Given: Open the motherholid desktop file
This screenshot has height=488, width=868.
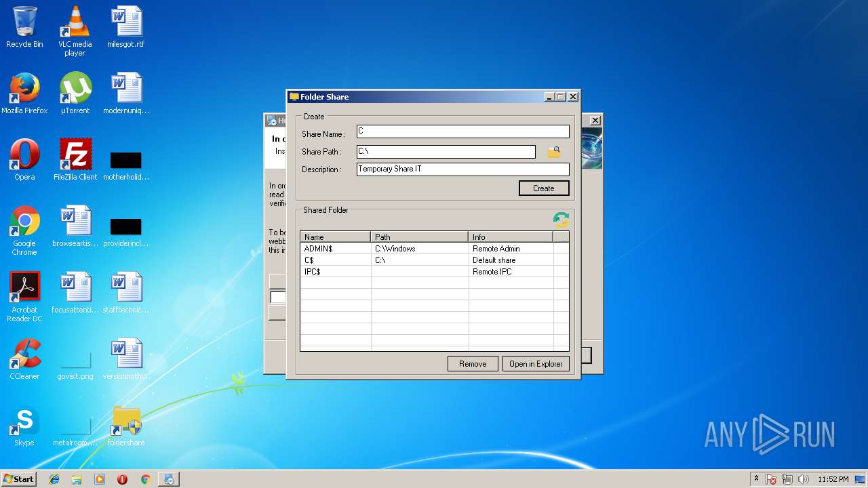Looking at the screenshot, I should pos(126,165).
